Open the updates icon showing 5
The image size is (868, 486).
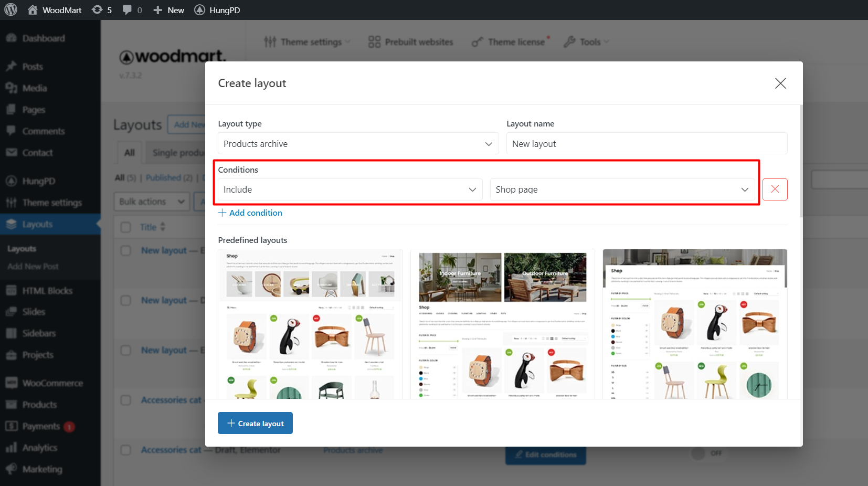click(x=101, y=10)
